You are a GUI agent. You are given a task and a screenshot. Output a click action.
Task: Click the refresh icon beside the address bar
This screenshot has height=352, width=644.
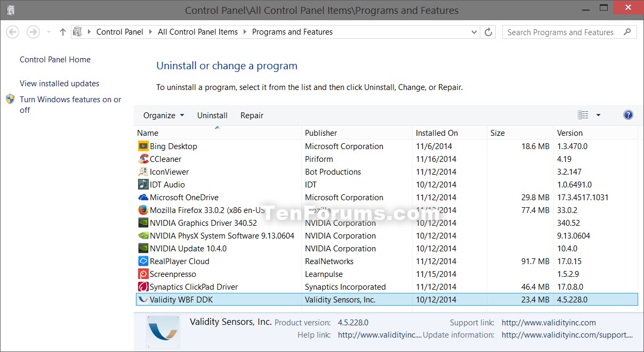pos(488,31)
